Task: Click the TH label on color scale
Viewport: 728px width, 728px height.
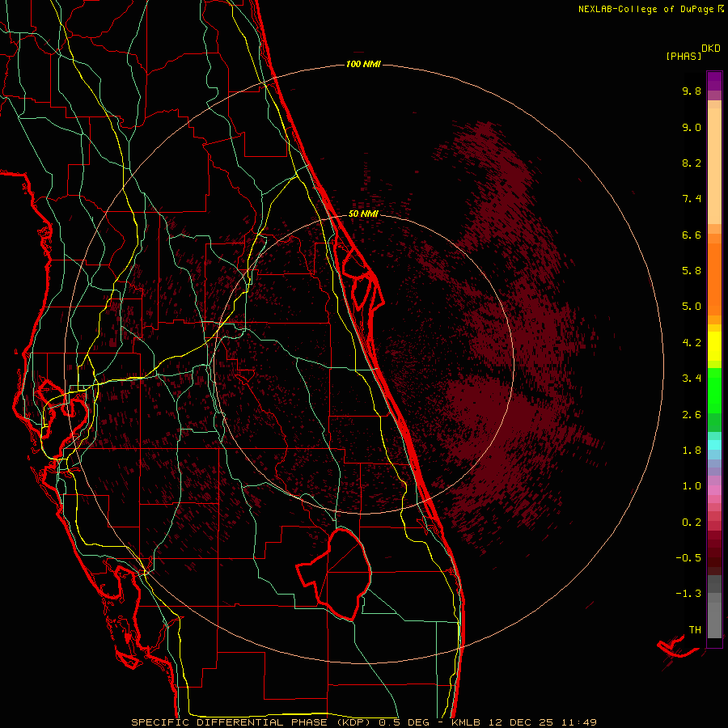Action: click(x=695, y=630)
